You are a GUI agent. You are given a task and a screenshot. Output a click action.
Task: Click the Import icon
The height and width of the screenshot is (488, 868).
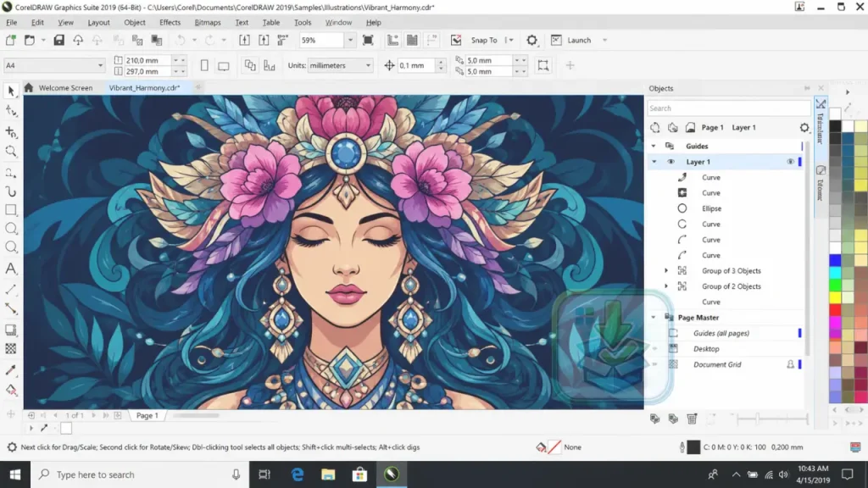244,40
